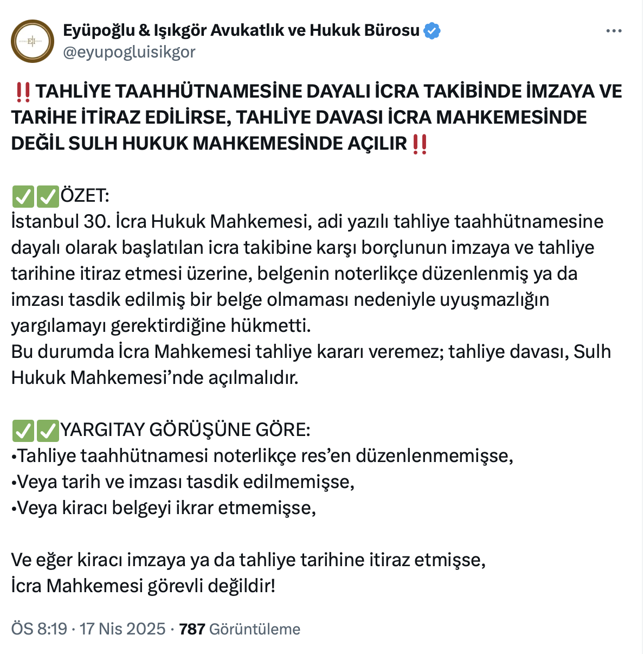Open the ÖS 8:19 timestamp
644x654 pixels.
pyautogui.click(x=39, y=629)
